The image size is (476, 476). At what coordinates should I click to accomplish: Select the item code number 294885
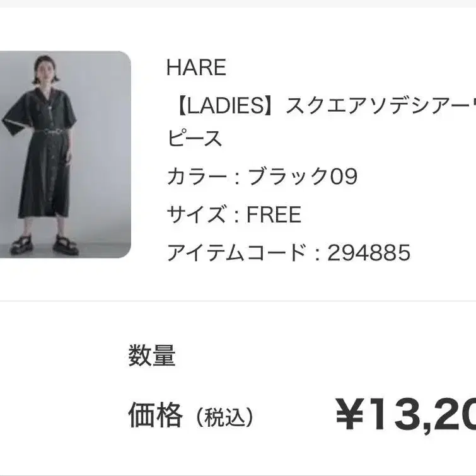click(369, 253)
